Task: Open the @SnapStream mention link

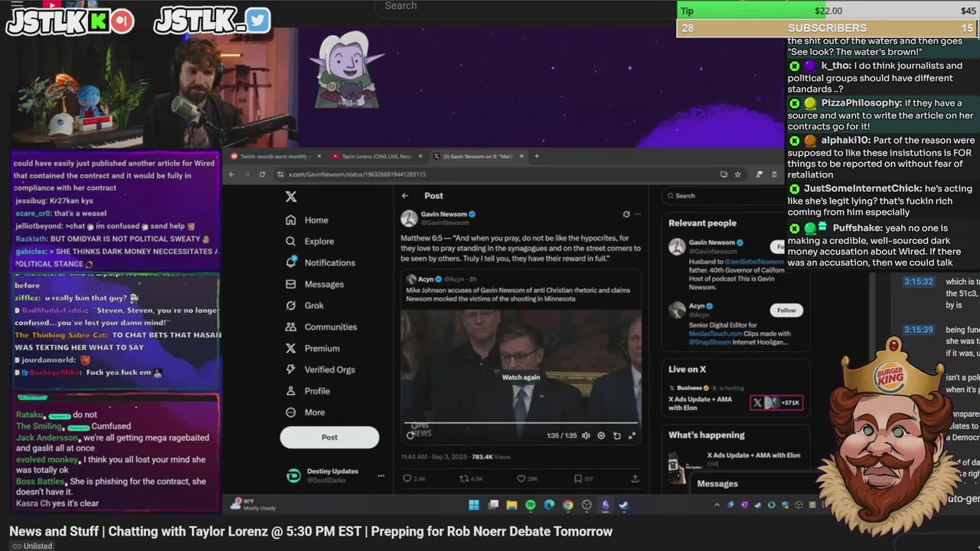Action: [x=710, y=342]
